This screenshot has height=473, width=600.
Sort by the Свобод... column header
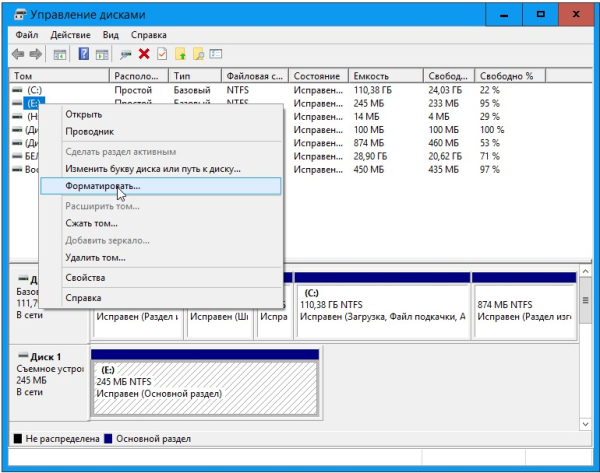449,76
